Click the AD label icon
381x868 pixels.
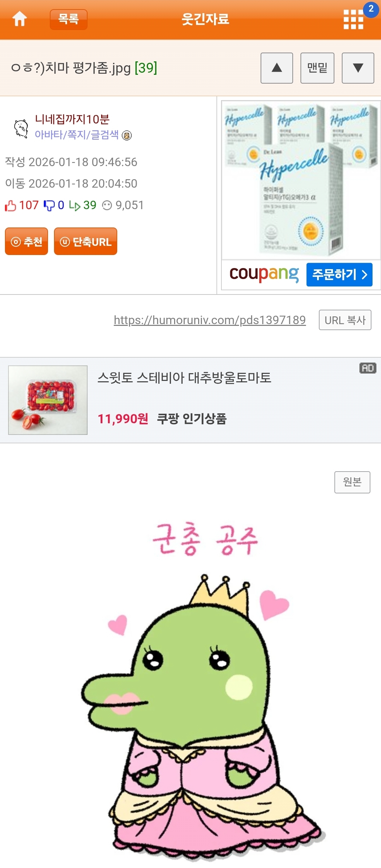click(x=368, y=368)
